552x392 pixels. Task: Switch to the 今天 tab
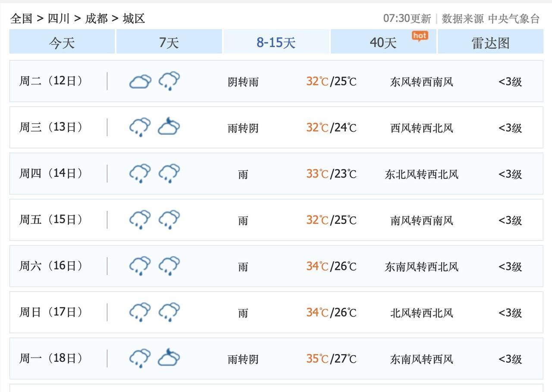[x=62, y=42]
